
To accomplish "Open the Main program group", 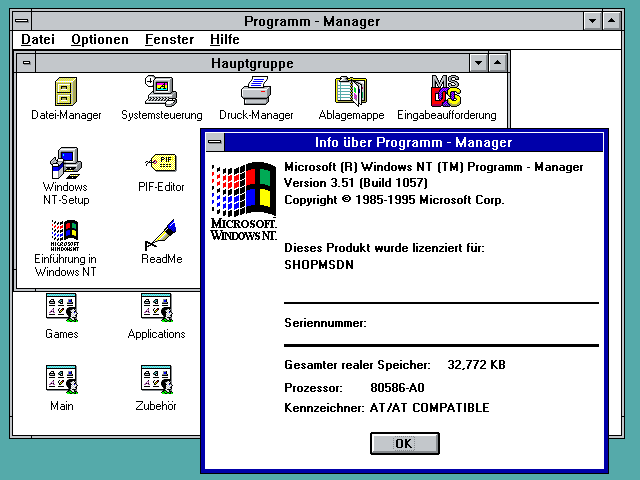I will point(61,379).
